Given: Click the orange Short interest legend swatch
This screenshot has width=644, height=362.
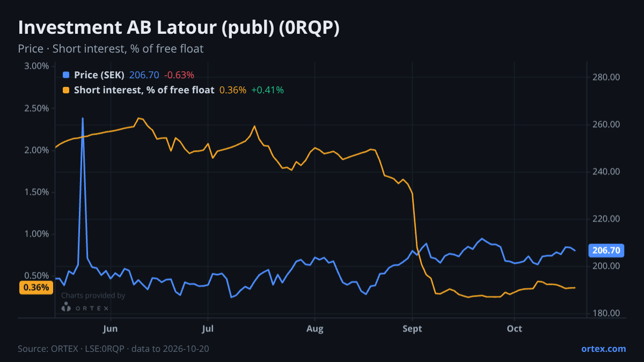Looking at the screenshot, I should [66, 90].
